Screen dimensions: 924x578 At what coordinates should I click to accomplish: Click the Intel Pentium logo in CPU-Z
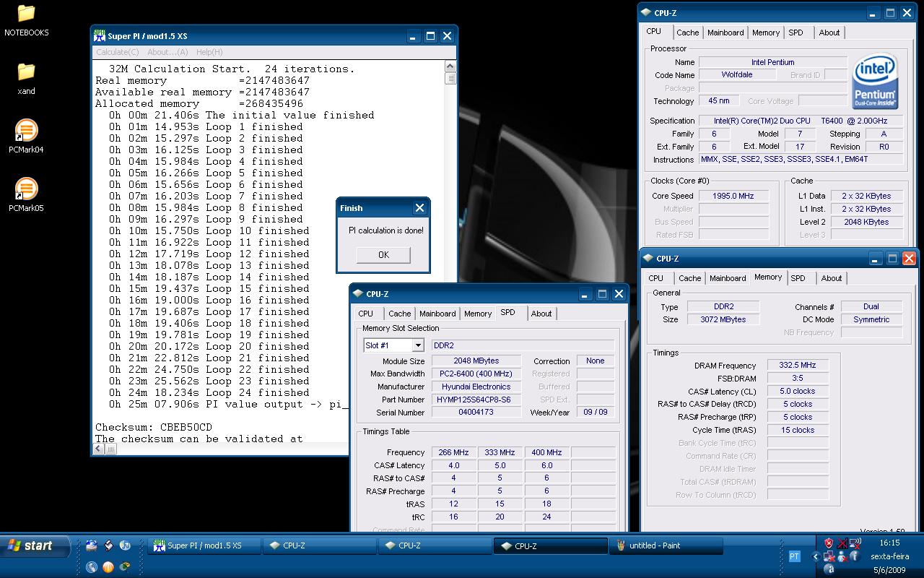(876, 82)
